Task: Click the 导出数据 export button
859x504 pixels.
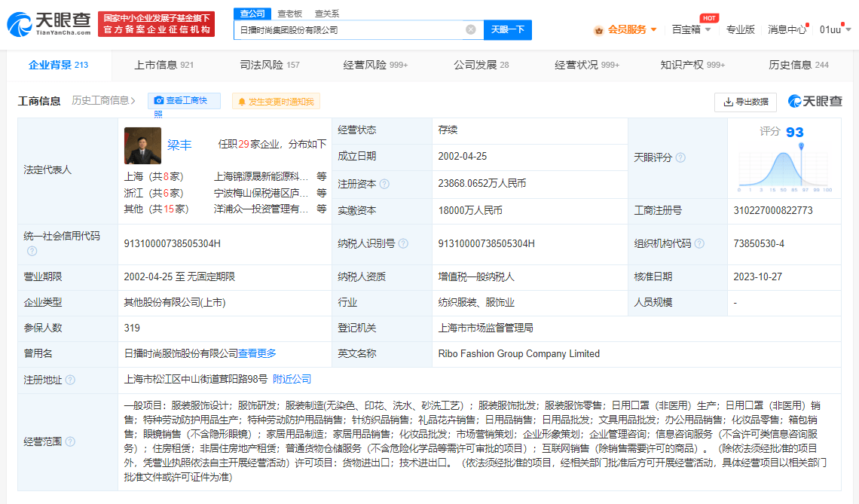Action: coord(745,101)
